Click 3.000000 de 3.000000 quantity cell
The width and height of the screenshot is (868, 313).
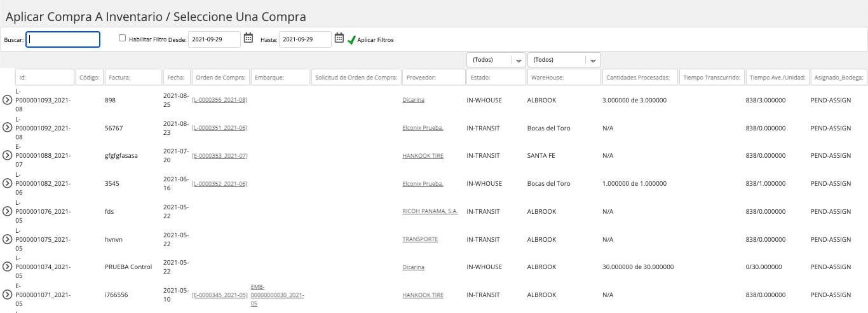(x=634, y=100)
